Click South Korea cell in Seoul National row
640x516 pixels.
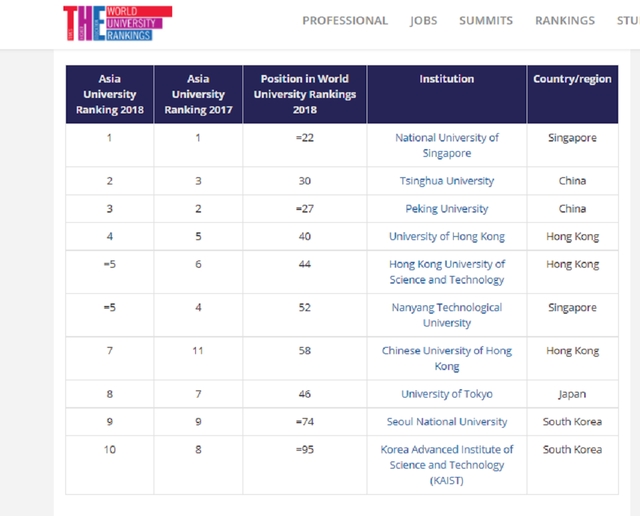[572, 422]
